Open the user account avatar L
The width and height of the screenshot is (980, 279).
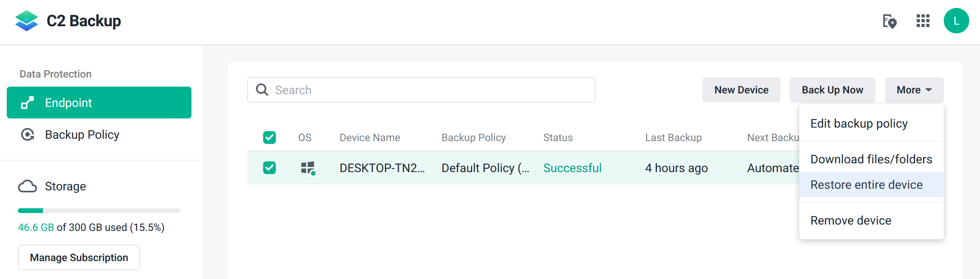(x=957, y=21)
